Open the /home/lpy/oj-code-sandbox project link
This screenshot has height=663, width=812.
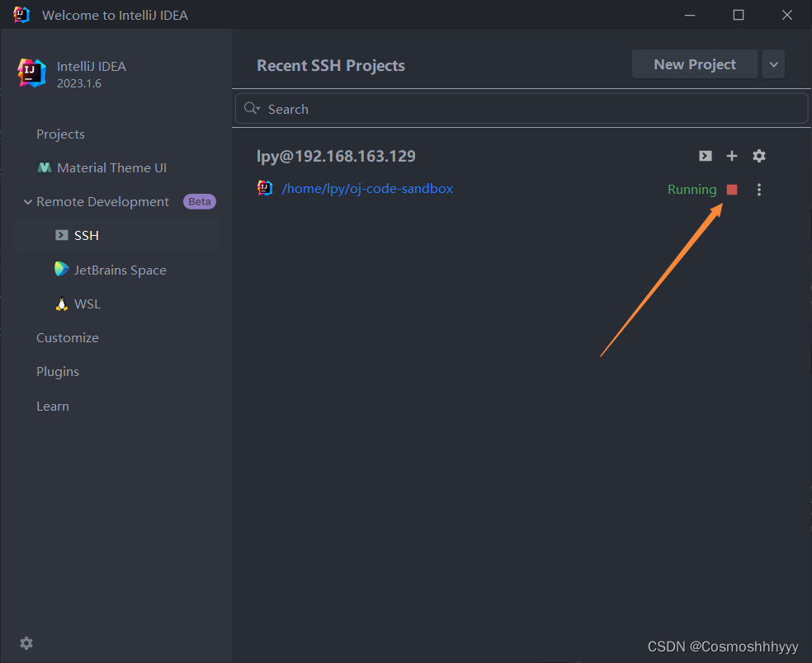pyautogui.click(x=367, y=188)
